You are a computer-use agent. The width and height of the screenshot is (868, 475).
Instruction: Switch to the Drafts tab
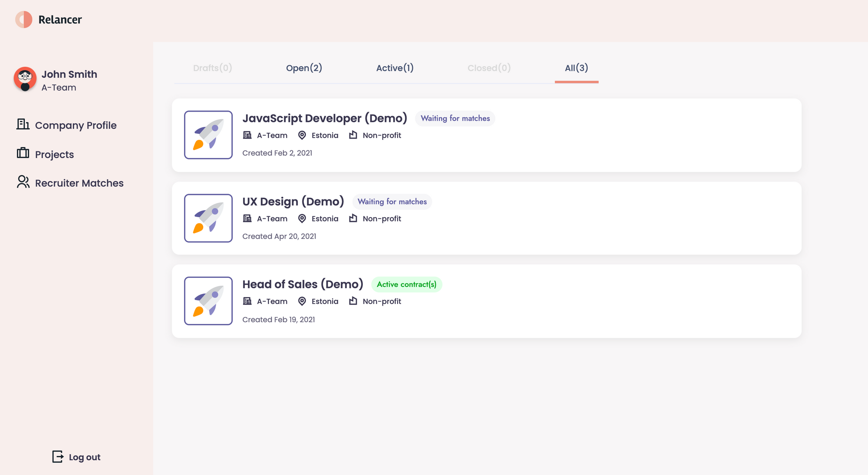(212, 68)
